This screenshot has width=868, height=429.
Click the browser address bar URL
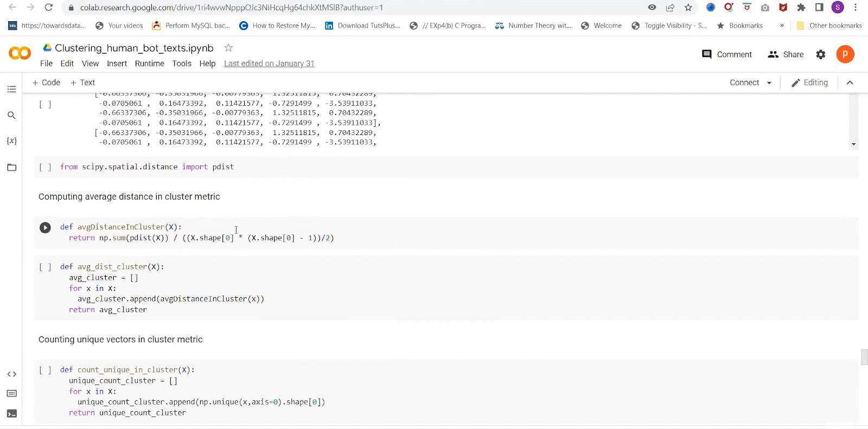coord(231,8)
